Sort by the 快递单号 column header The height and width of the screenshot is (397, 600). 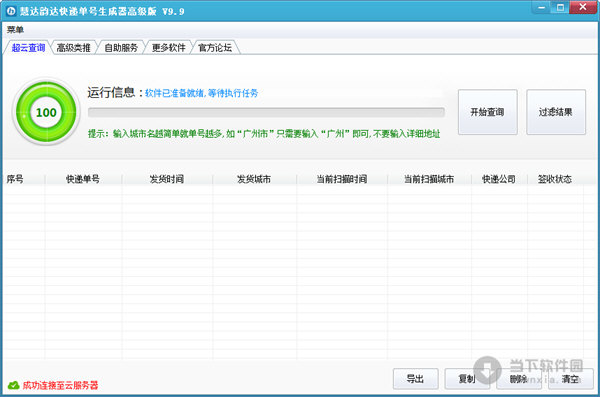point(83,179)
